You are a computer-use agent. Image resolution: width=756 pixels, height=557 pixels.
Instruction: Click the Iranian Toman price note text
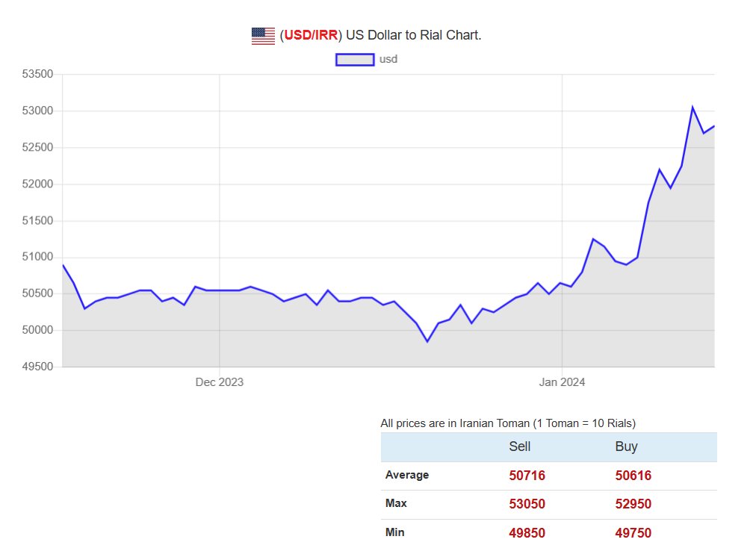click(x=508, y=423)
